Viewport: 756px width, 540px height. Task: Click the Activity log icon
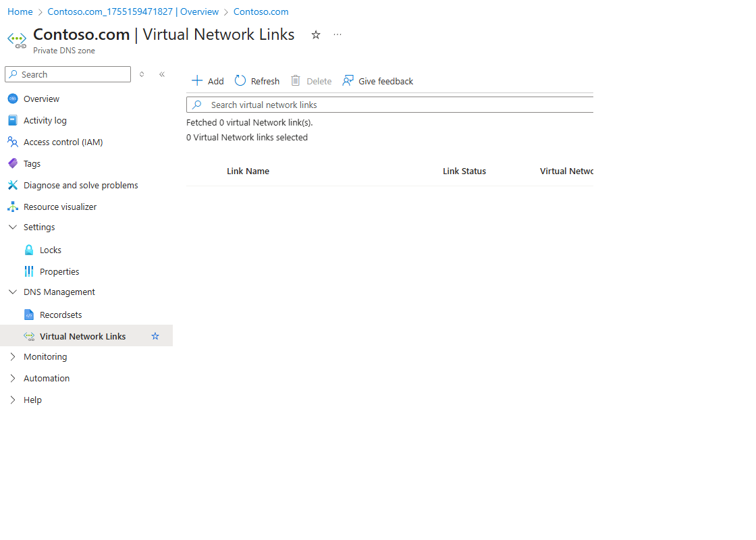pos(13,120)
